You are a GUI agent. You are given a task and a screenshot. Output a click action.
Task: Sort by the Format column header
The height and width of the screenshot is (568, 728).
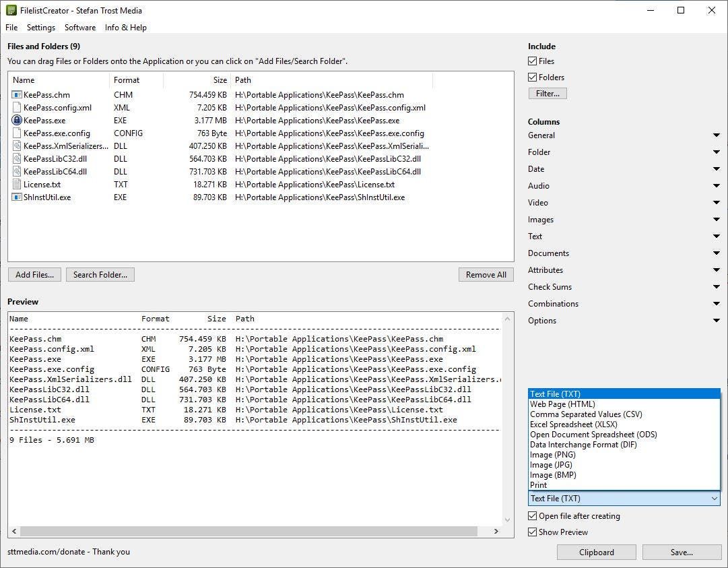pyautogui.click(x=136, y=80)
